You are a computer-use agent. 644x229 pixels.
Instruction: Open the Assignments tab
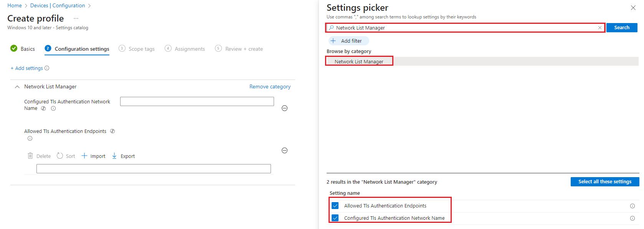pyautogui.click(x=189, y=48)
